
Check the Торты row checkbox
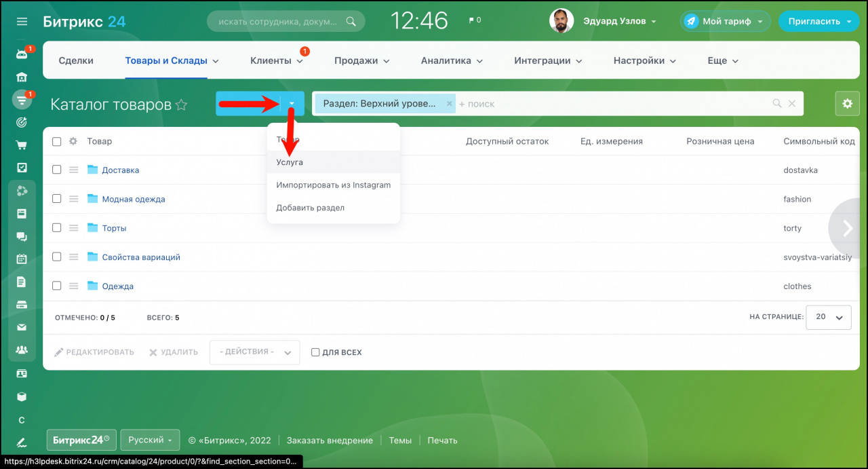click(57, 228)
